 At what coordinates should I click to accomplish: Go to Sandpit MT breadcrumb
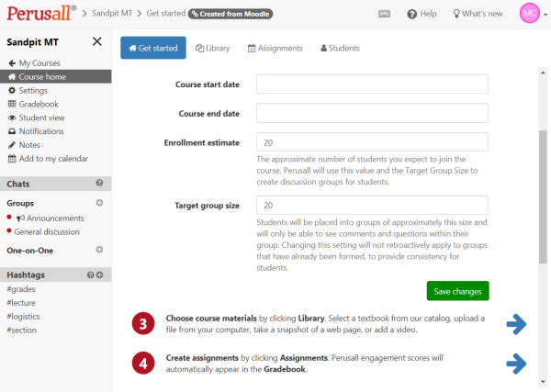[112, 14]
